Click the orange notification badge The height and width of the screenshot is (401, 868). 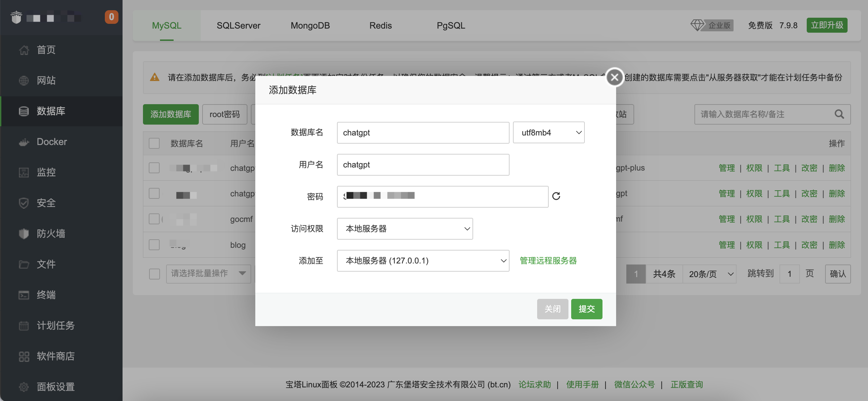[x=111, y=17]
